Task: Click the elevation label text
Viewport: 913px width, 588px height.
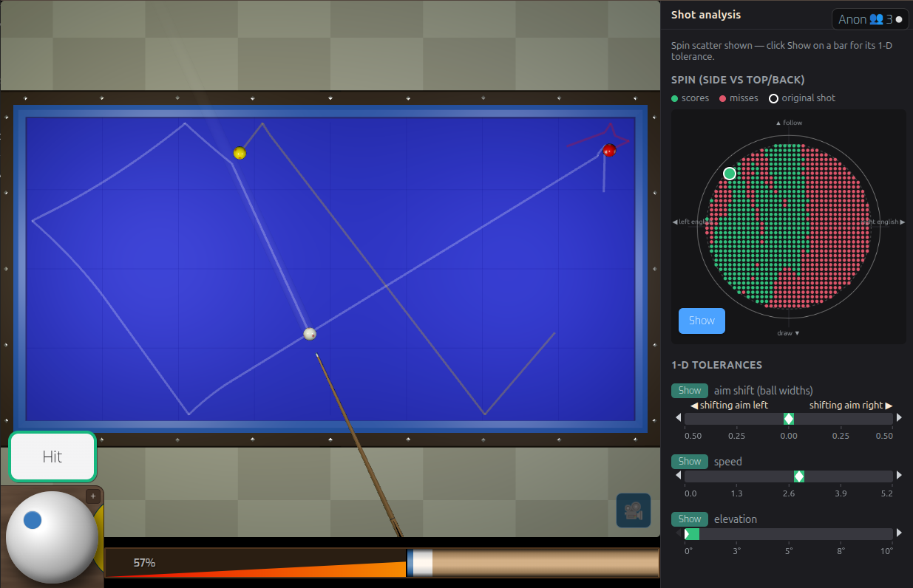Action: [736, 519]
